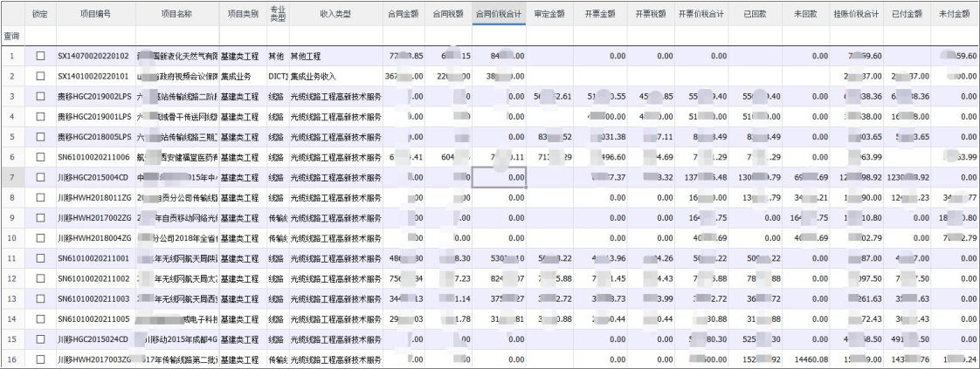This screenshot has width=980, height=369.
Task: Click project number SN61010020211005
Action: click(x=93, y=319)
